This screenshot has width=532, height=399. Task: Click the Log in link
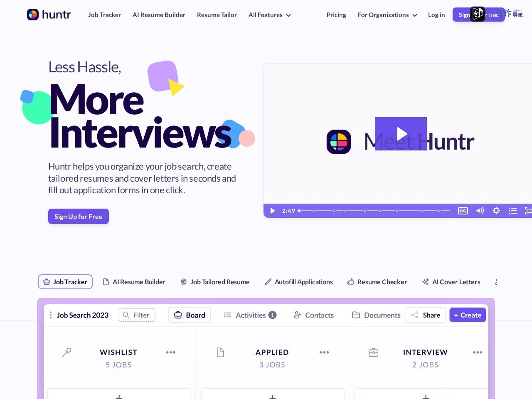click(x=436, y=15)
